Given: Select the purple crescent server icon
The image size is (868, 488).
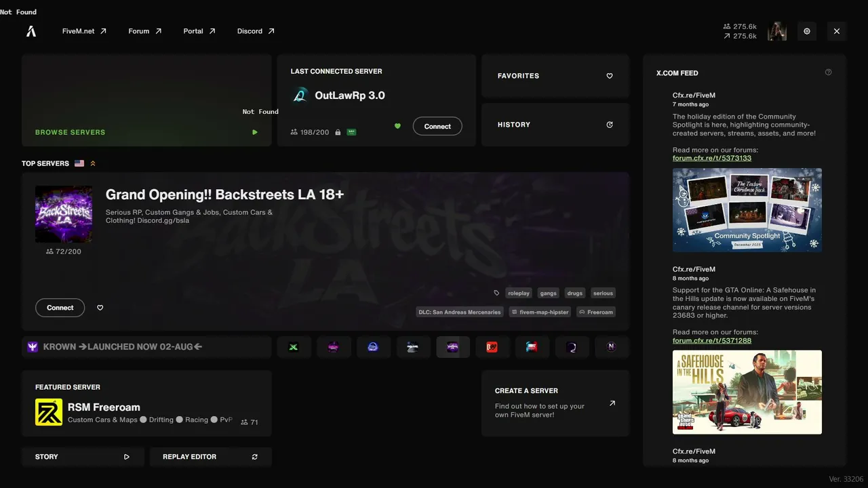Looking at the screenshot, I should tap(572, 347).
